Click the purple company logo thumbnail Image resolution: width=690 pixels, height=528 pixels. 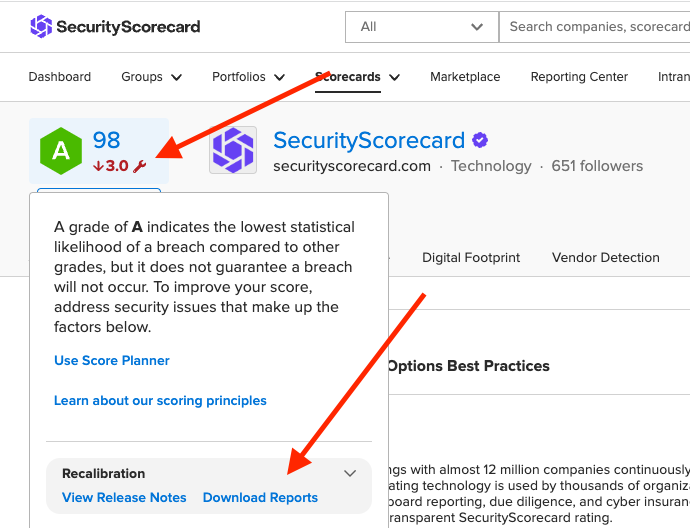(x=233, y=150)
